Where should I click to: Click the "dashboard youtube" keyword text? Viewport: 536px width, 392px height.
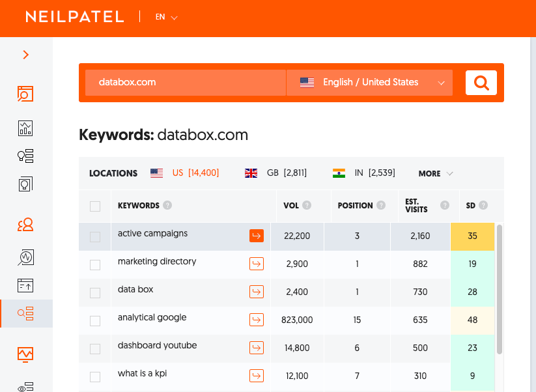(157, 346)
